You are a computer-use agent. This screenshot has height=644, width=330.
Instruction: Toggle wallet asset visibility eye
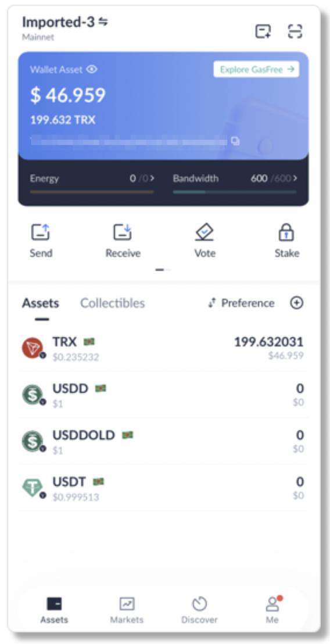[92, 69]
